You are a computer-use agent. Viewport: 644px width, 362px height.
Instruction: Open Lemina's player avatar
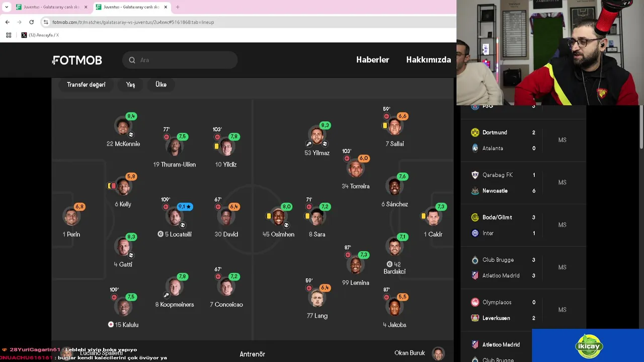(x=355, y=265)
